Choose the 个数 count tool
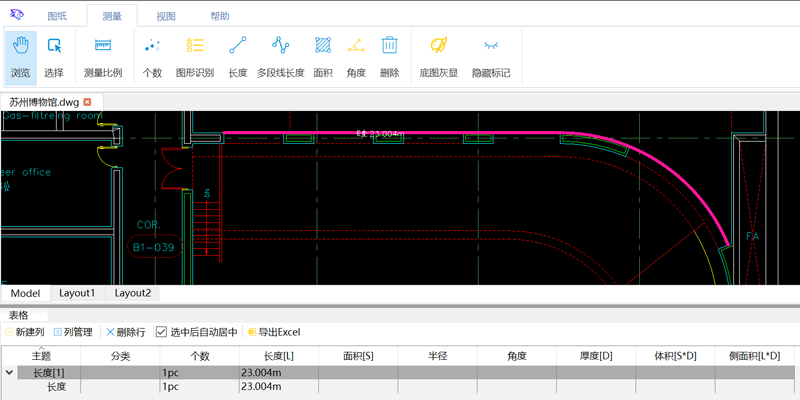800x400 pixels. [152, 56]
